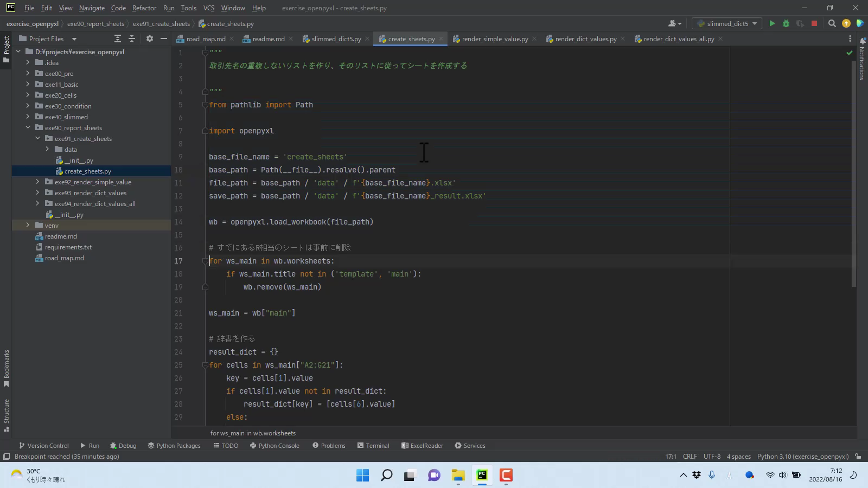Expand the exe92_render_simple_value folder
The width and height of the screenshot is (868, 488).
click(x=37, y=182)
